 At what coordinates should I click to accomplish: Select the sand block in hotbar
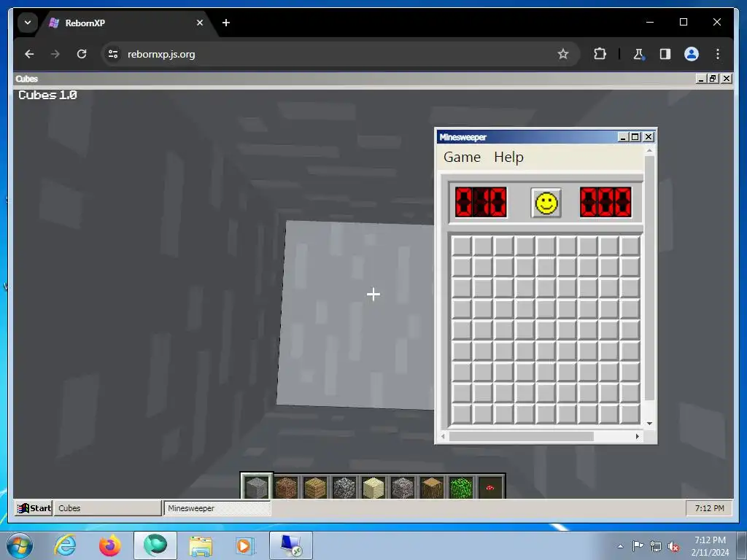(x=373, y=488)
